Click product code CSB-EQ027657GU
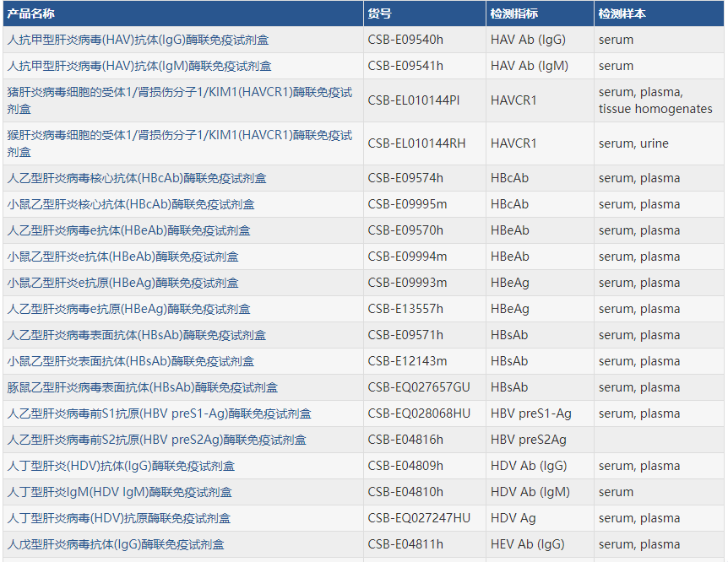 (419, 387)
